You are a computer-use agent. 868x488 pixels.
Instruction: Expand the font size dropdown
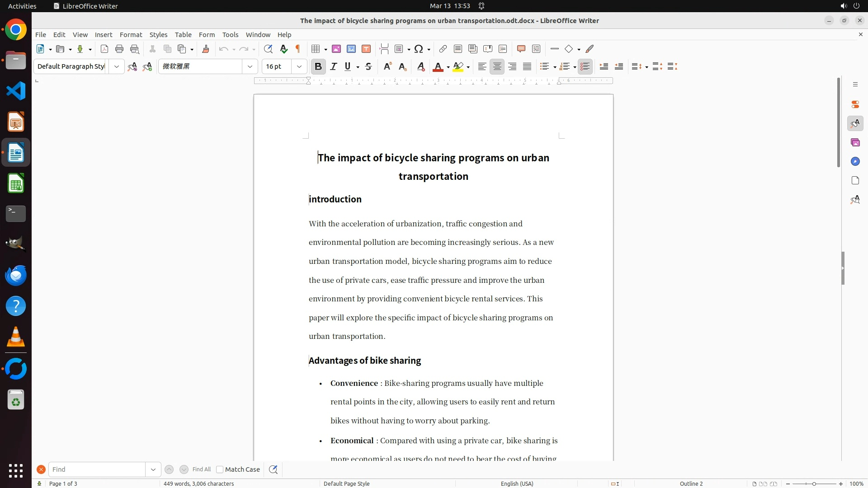pos(299,67)
